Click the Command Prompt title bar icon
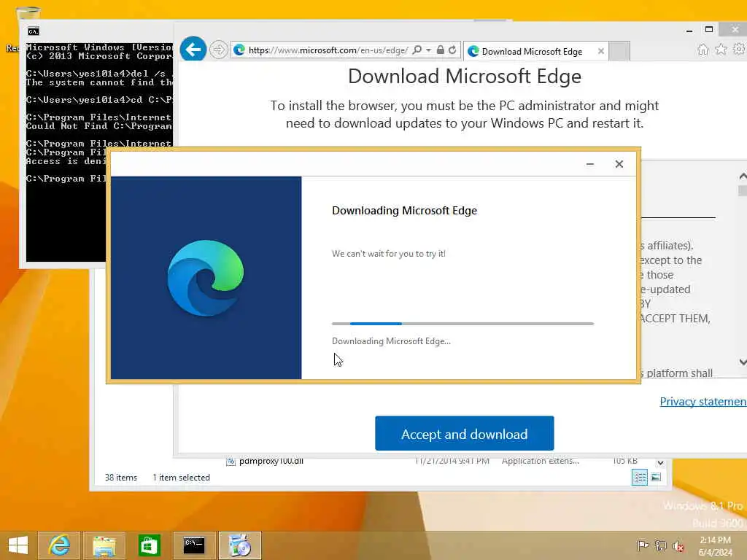Image resolution: width=747 pixels, height=560 pixels. (34, 32)
